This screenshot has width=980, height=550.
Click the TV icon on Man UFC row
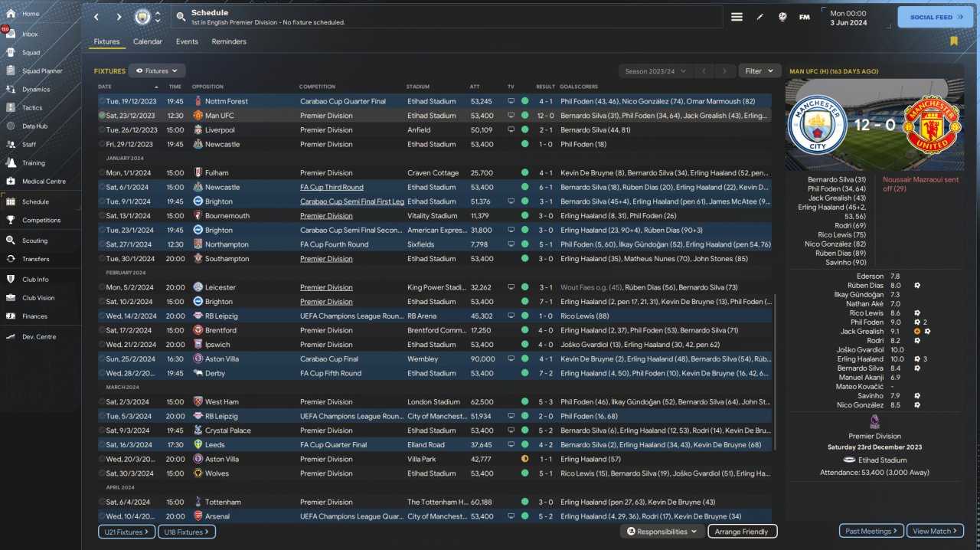coord(511,116)
